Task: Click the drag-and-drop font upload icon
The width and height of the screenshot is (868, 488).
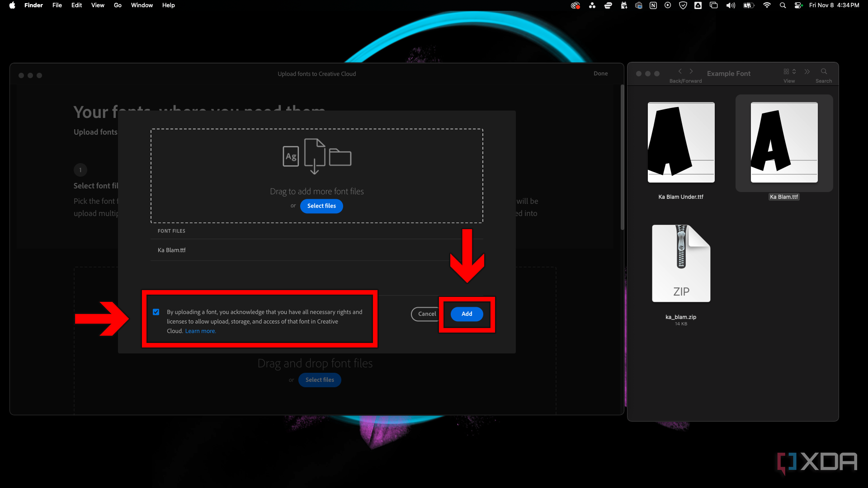Action: [x=316, y=157]
